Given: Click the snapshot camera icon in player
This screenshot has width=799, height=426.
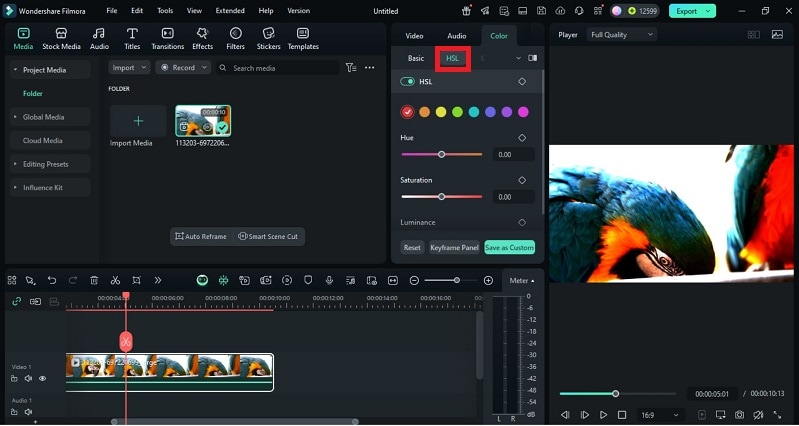Looking at the screenshot, I should pos(739,415).
